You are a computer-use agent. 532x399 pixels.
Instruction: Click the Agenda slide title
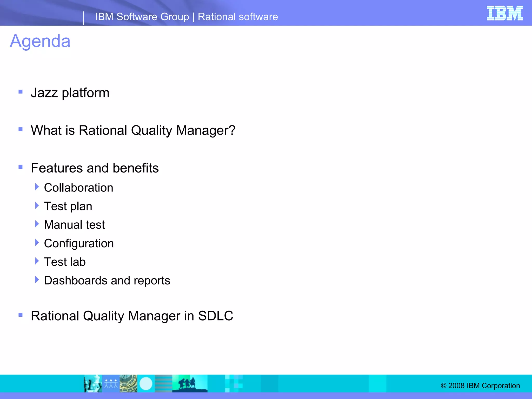(x=40, y=41)
